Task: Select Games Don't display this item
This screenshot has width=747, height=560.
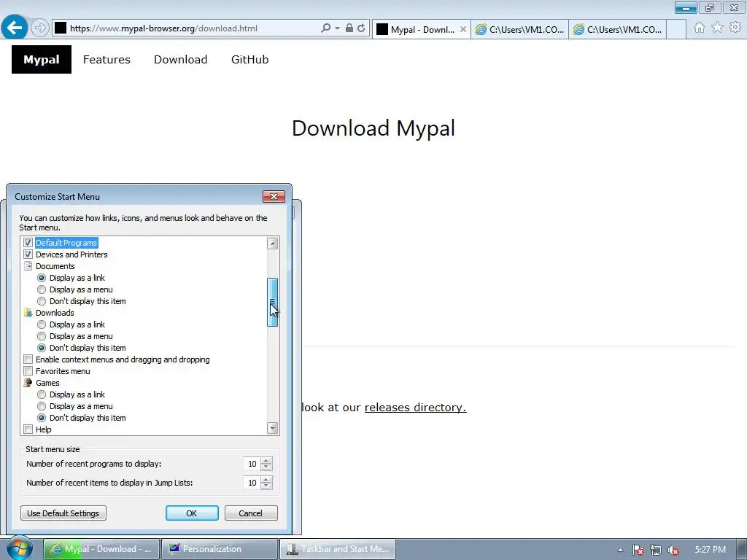Action: (42, 418)
